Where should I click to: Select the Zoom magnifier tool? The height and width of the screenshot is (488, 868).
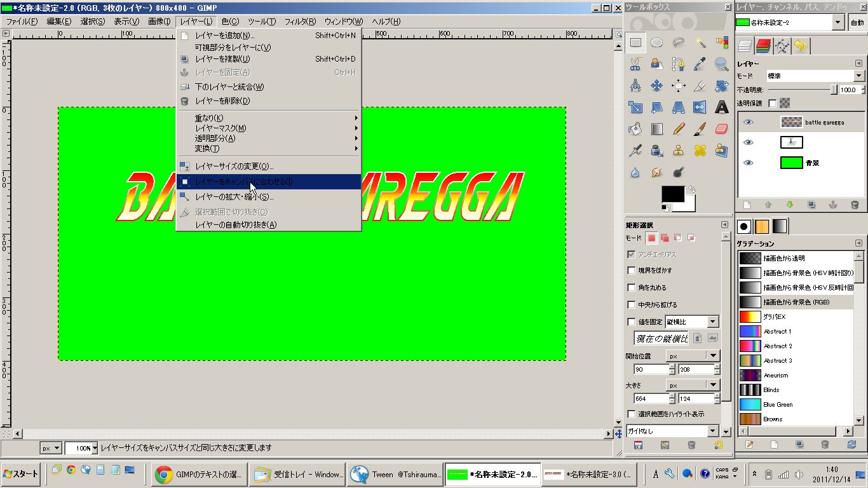722,64
